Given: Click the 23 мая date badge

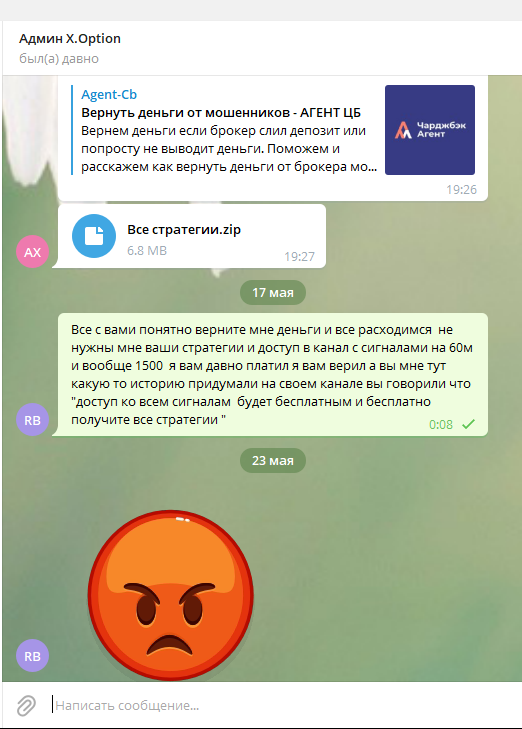Looking at the screenshot, I should 273,460.
